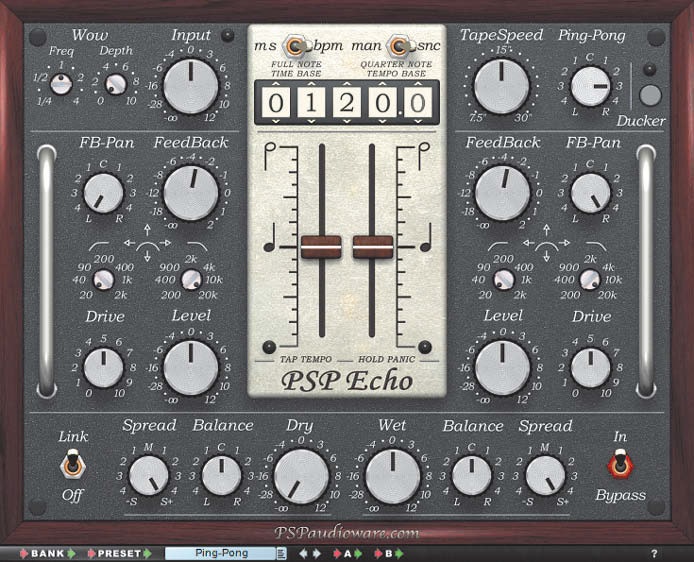Click the Dry level knob

pyautogui.click(x=301, y=477)
